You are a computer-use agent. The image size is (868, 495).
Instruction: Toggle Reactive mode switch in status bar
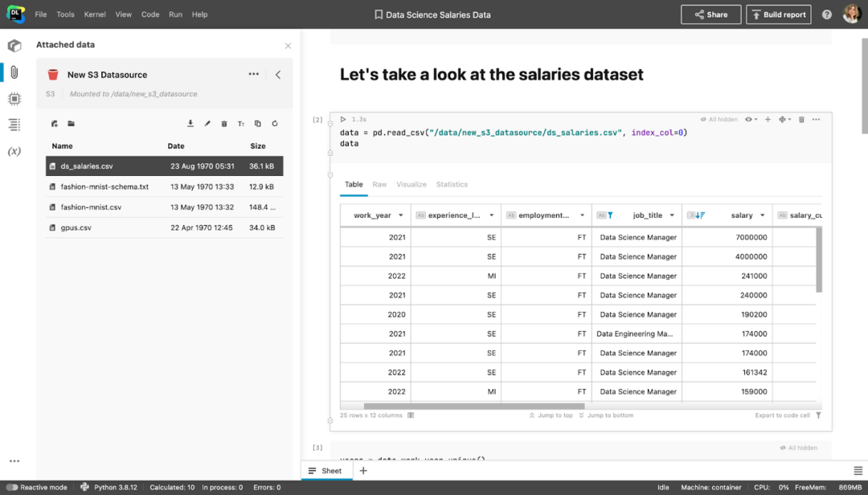pyautogui.click(x=11, y=487)
